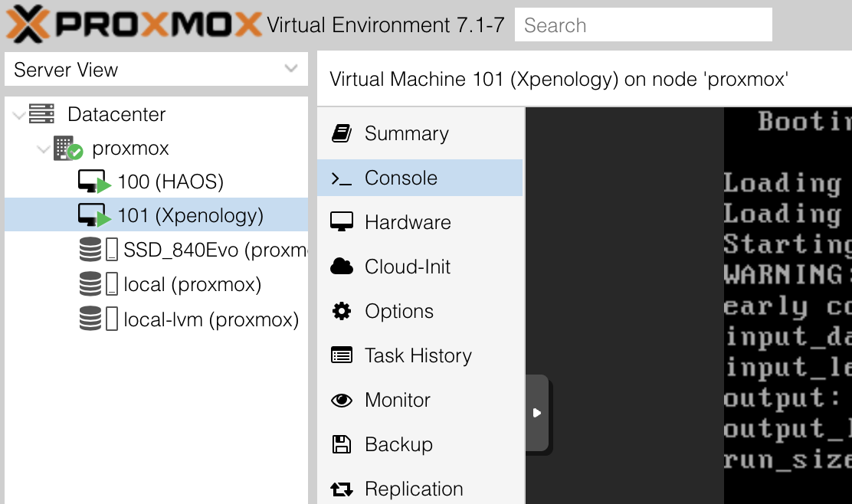Click the Backup floppy disk icon
Viewport: 852px width, 504px height.
click(342, 444)
